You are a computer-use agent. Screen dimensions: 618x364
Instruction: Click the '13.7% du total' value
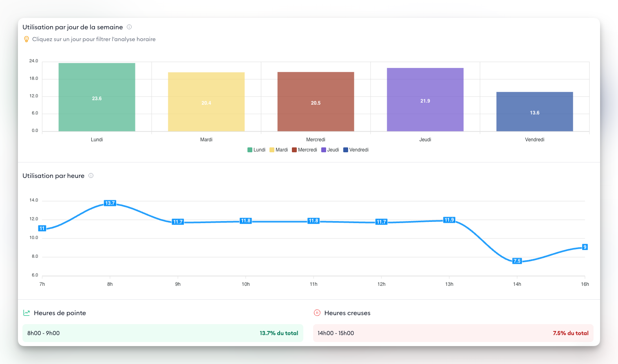(279, 333)
